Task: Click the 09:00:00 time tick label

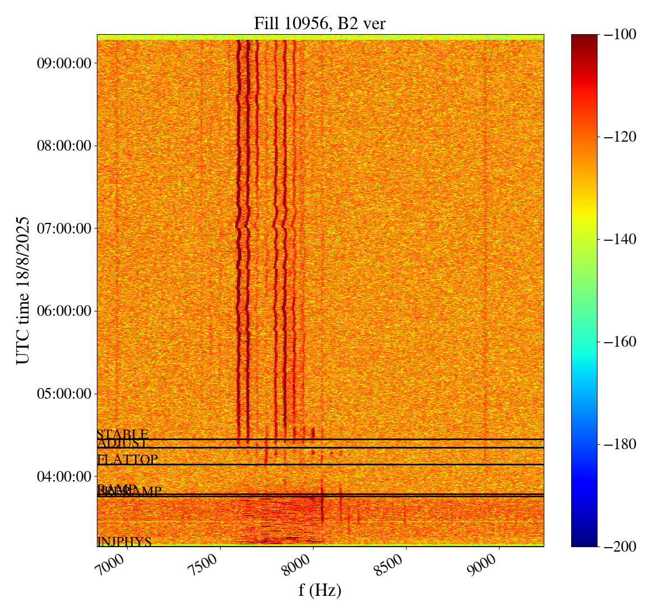Action: (x=63, y=63)
